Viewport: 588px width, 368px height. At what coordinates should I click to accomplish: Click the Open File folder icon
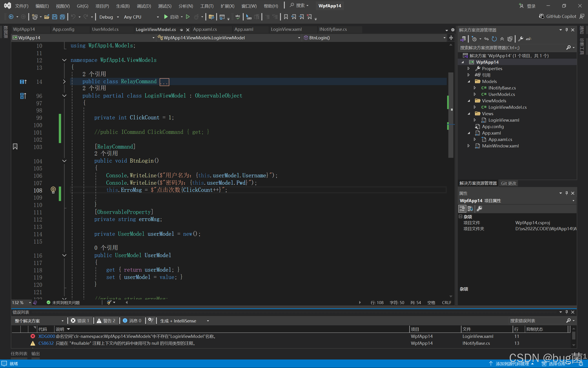pos(47,17)
